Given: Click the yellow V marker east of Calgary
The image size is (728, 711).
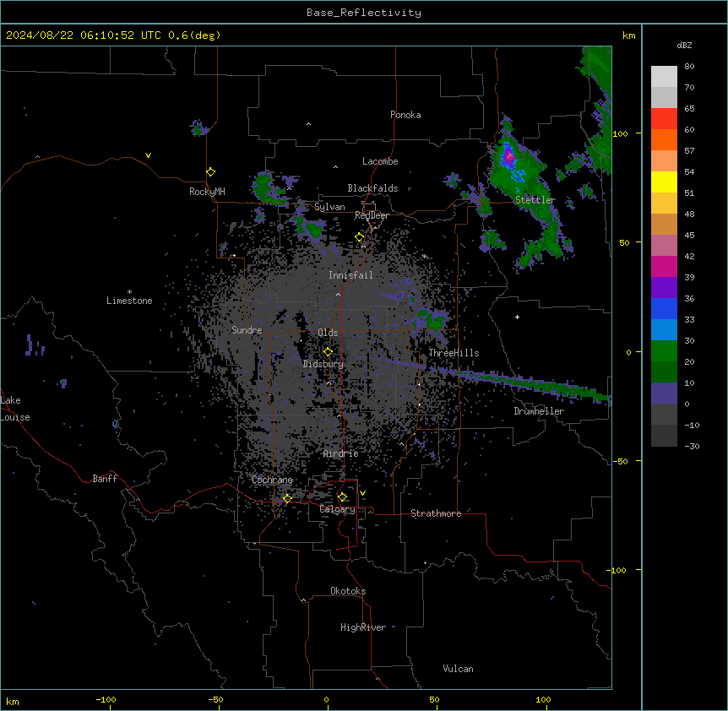Looking at the screenshot, I should pyautogui.click(x=362, y=493).
